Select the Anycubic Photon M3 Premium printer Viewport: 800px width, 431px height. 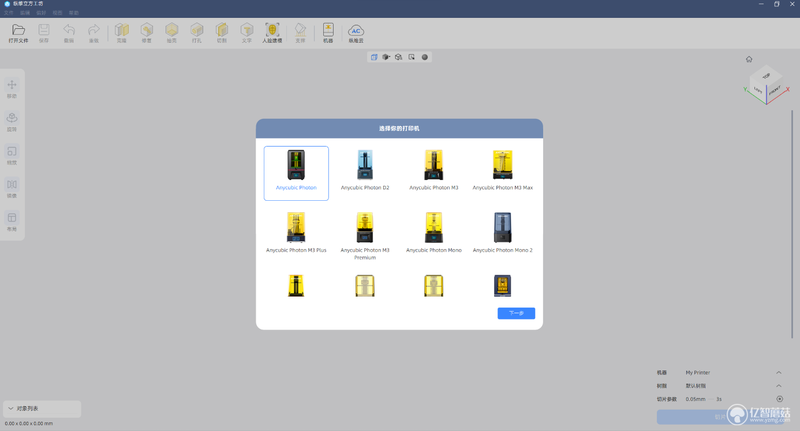pos(365,236)
